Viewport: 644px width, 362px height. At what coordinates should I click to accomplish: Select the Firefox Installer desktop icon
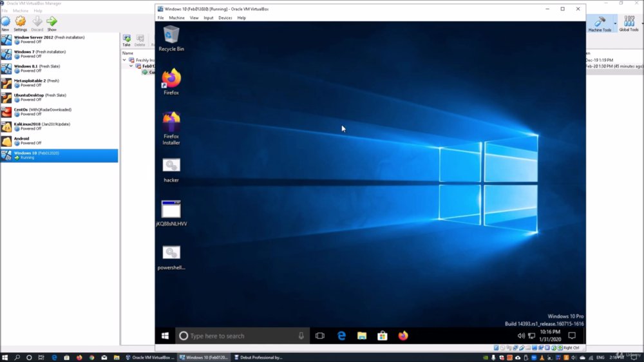(171, 128)
